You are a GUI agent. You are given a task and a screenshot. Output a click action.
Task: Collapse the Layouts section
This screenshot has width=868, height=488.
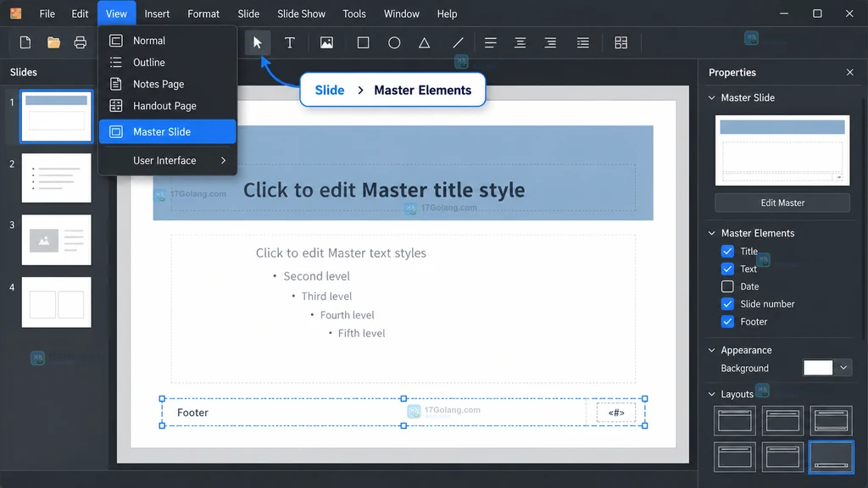pos(712,394)
